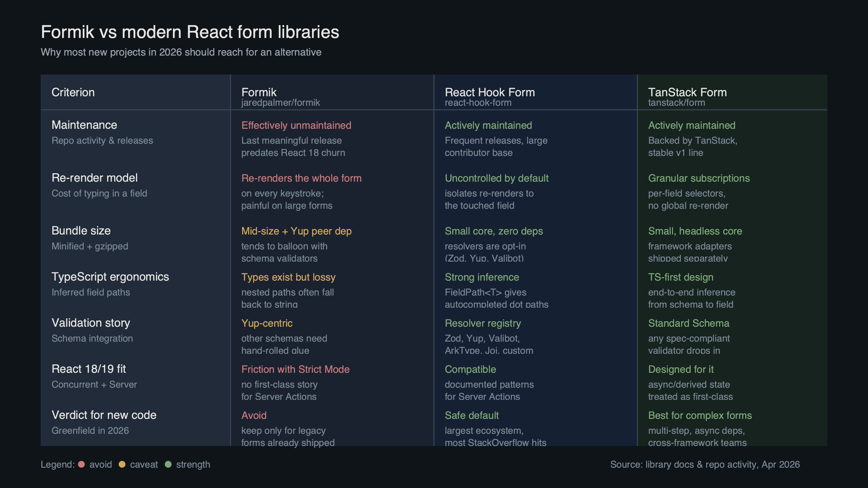The image size is (868, 488).
Task: Select the TanStack Form column header
Action: pos(687,92)
